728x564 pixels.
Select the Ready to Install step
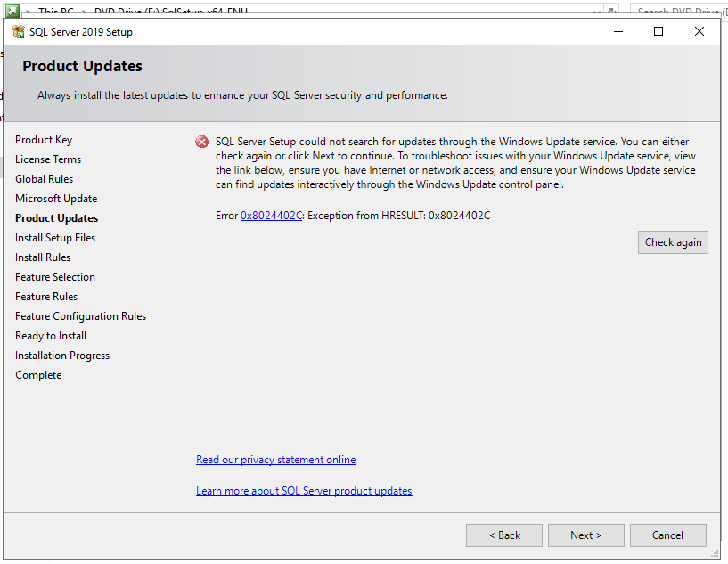tap(51, 336)
